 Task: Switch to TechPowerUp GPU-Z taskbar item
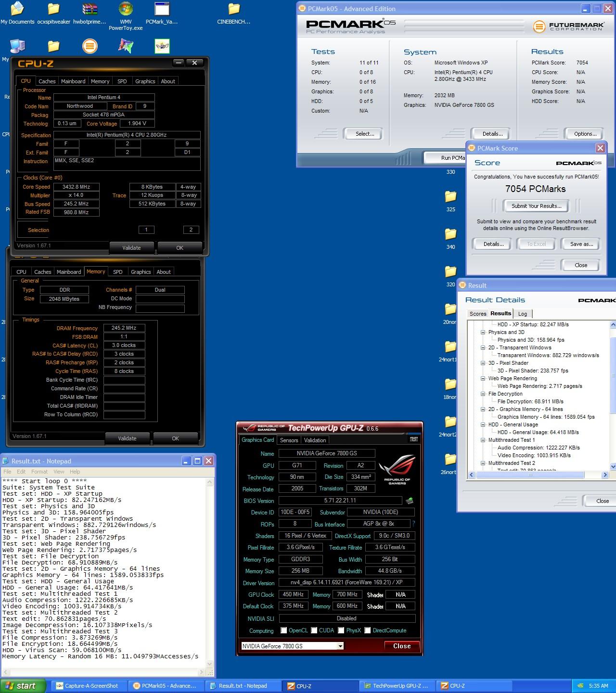[x=398, y=686]
